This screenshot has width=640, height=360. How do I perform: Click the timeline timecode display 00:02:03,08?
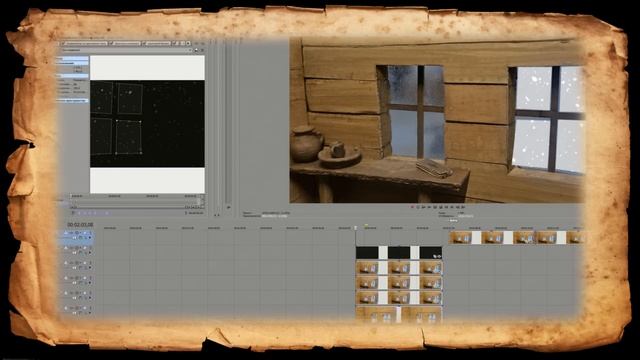click(x=80, y=225)
